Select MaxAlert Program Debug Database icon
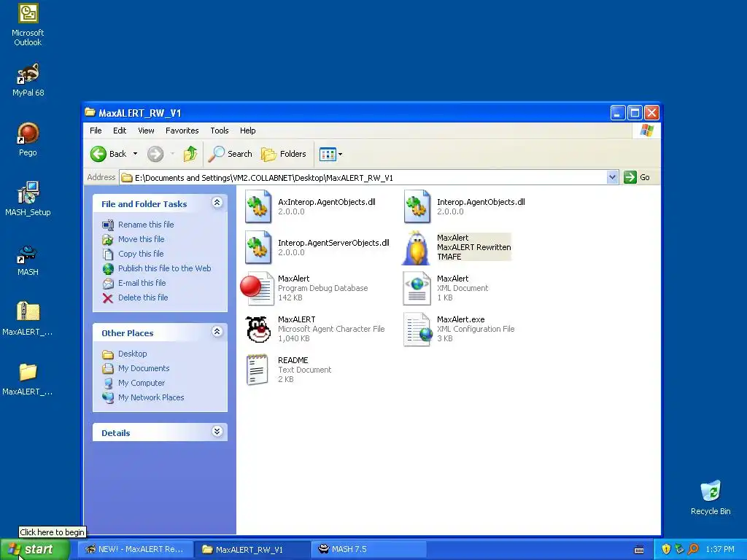This screenshot has width=747, height=560. pos(258,289)
